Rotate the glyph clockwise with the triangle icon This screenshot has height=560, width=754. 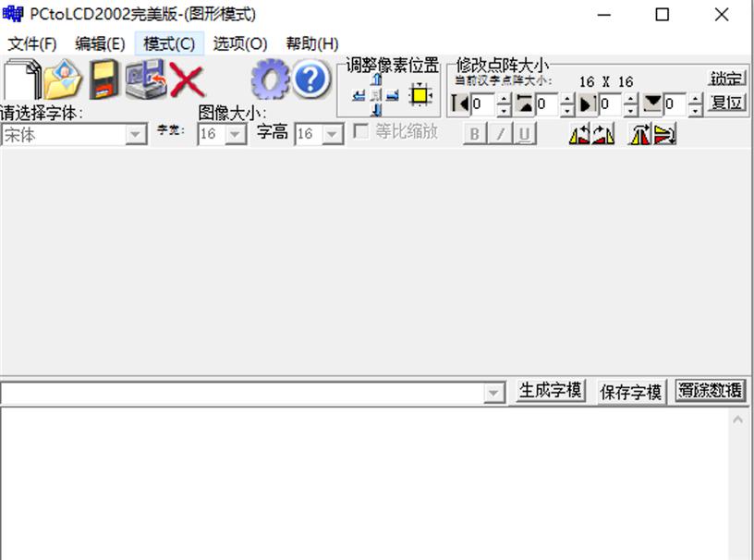(603, 134)
